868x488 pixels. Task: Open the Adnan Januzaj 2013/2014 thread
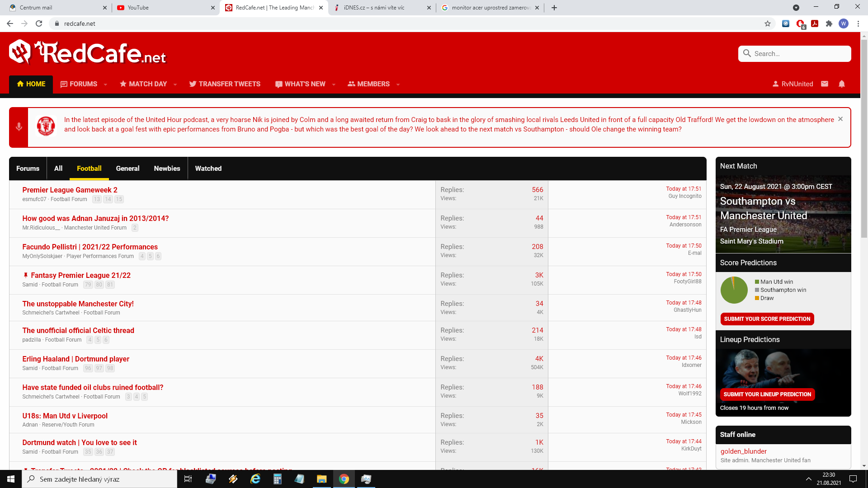95,218
